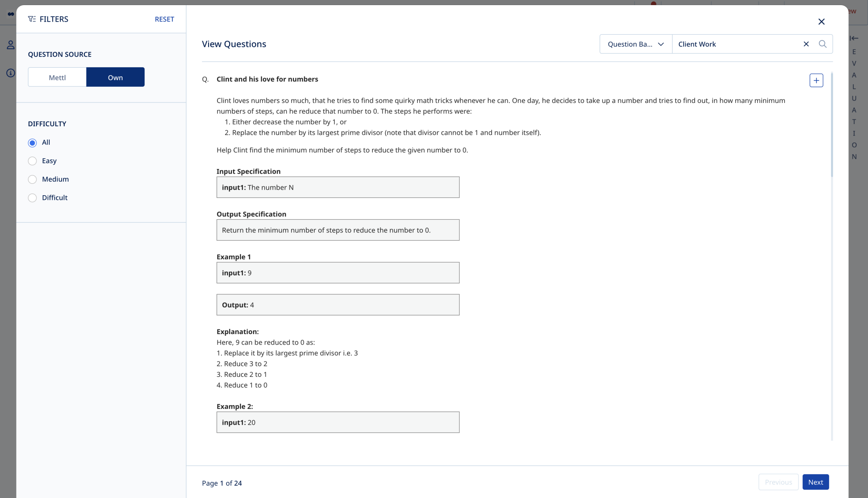Keep Own selected as question source

pyautogui.click(x=115, y=77)
